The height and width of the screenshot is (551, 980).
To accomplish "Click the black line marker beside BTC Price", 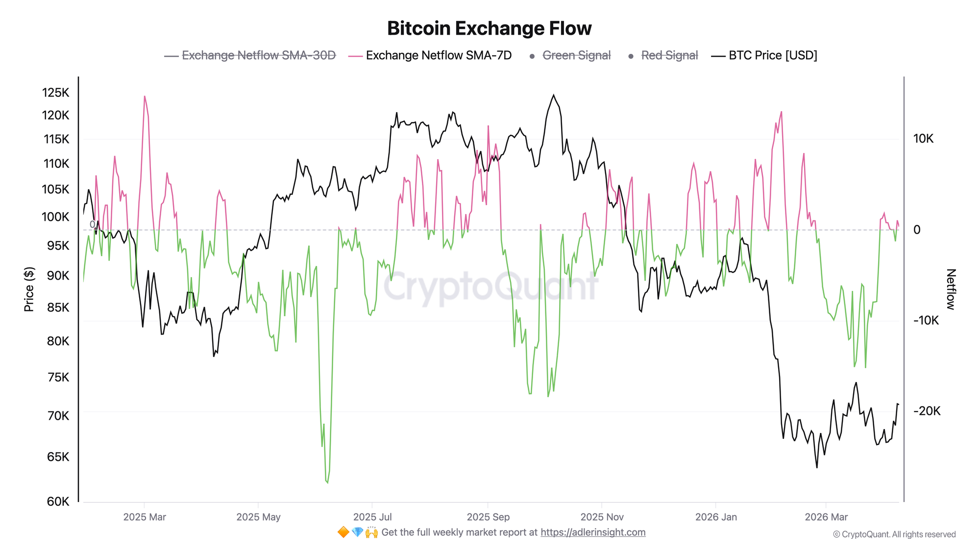I will pos(718,56).
